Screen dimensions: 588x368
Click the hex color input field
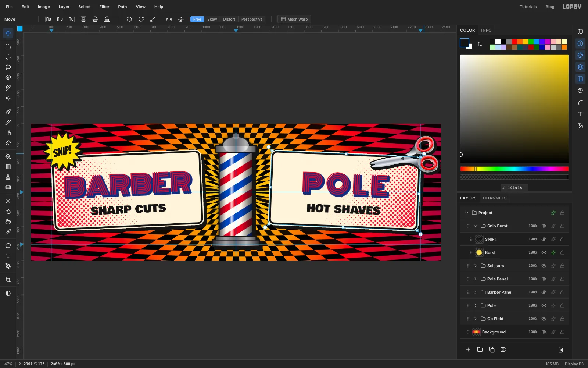pyautogui.click(x=514, y=188)
